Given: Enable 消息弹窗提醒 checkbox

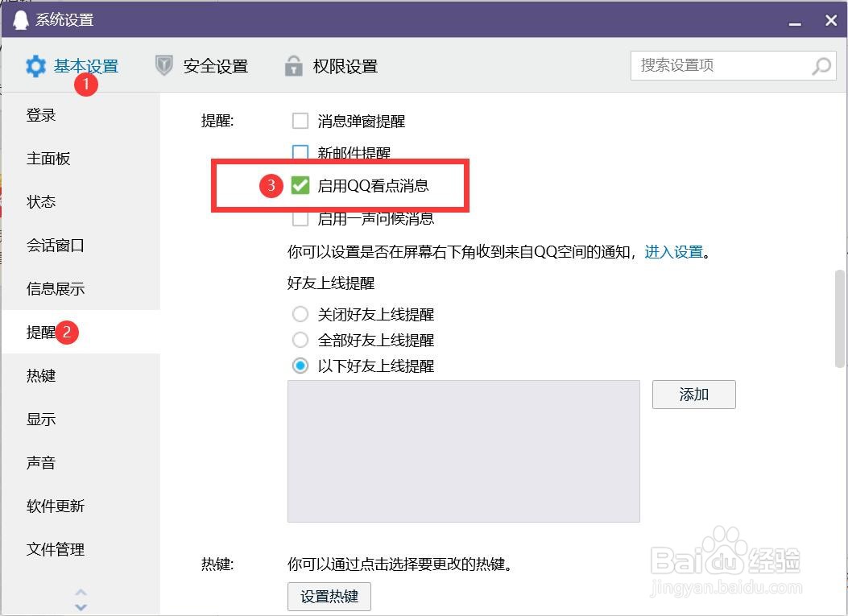Looking at the screenshot, I should point(300,121).
